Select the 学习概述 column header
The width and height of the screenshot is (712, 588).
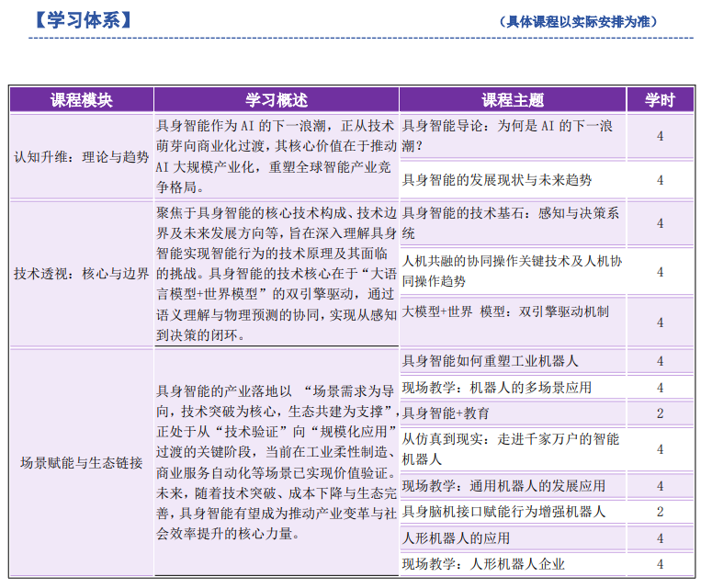pos(276,99)
